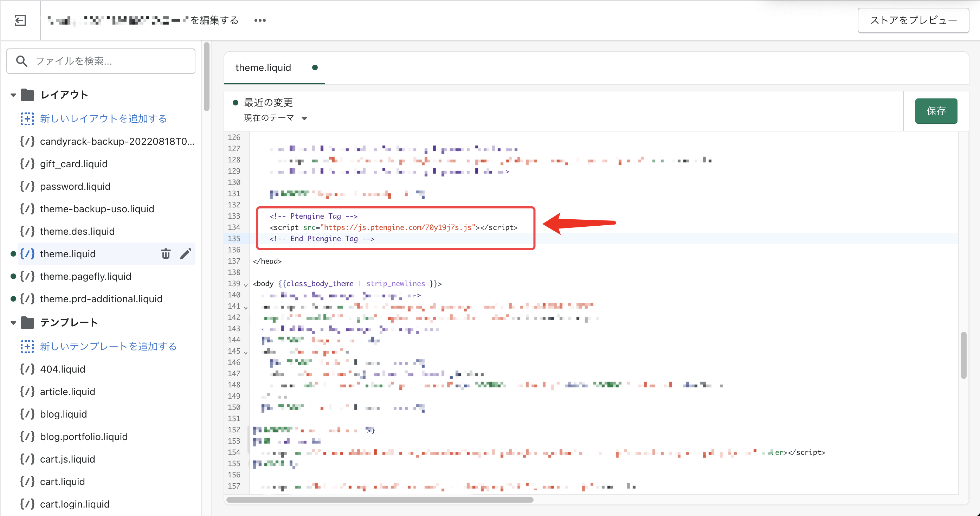The width and height of the screenshot is (980, 516).
Task: Fold code at line 139 arrow
Action: 246,285
